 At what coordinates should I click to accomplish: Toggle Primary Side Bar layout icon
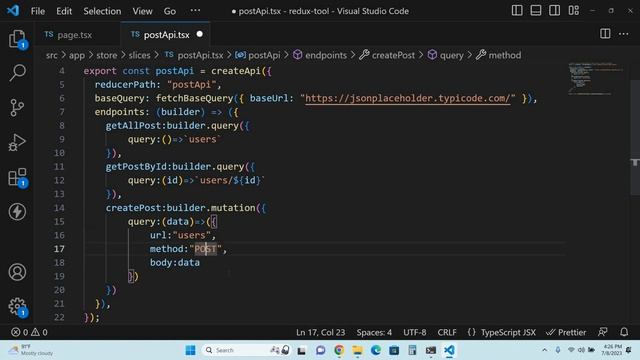point(517,11)
